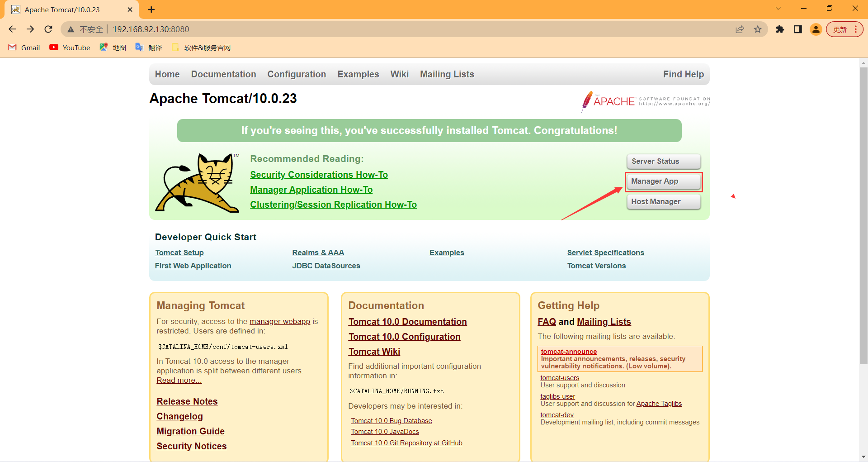
Task: Open Realms & AAA link
Action: pos(318,252)
